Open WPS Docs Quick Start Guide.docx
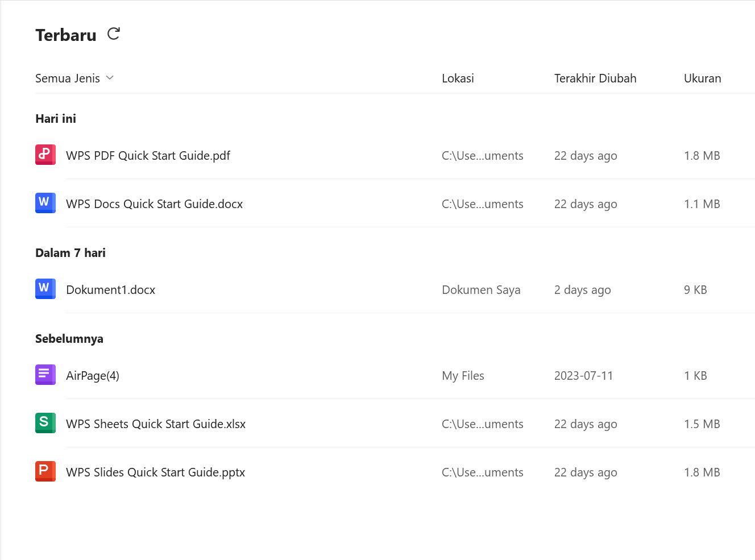The height and width of the screenshot is (560, 755). pos(154,204)
